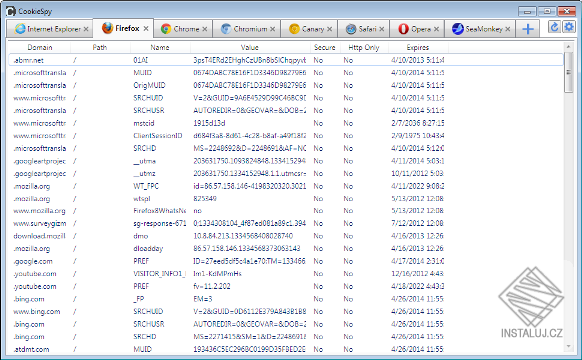Screen dimensions: 582x360
Task: Refresh the cookie list
Action: 554,27
